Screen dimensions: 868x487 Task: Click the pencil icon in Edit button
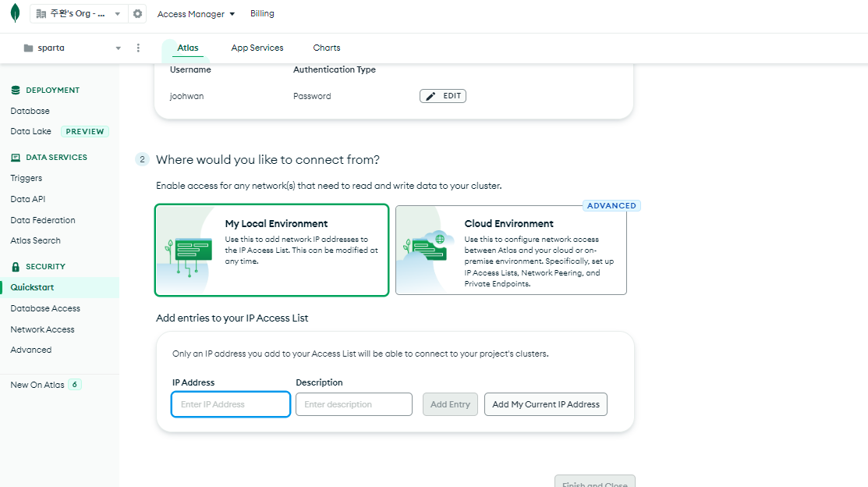(x=430, y=96)
